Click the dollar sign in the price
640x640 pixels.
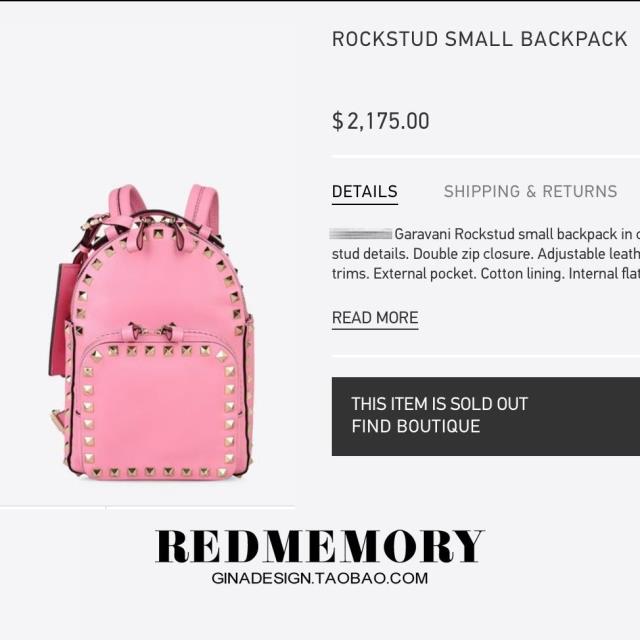pyautogui.click(x=338, y=121)
